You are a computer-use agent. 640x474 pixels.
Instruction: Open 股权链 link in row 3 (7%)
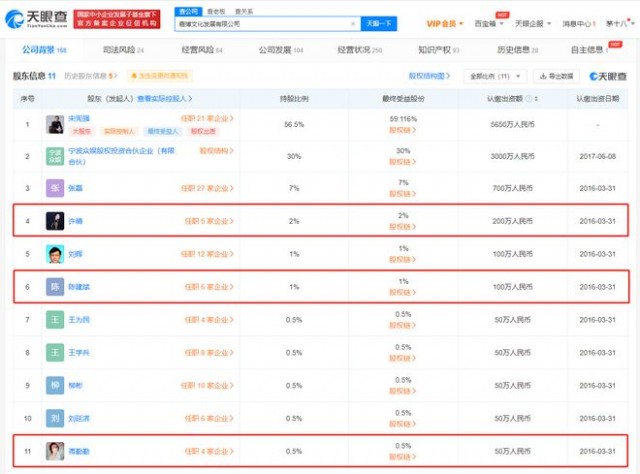tap(402, 194)
